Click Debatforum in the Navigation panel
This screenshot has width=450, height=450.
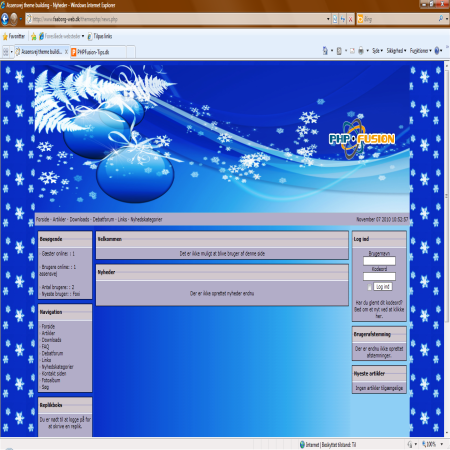52,353
